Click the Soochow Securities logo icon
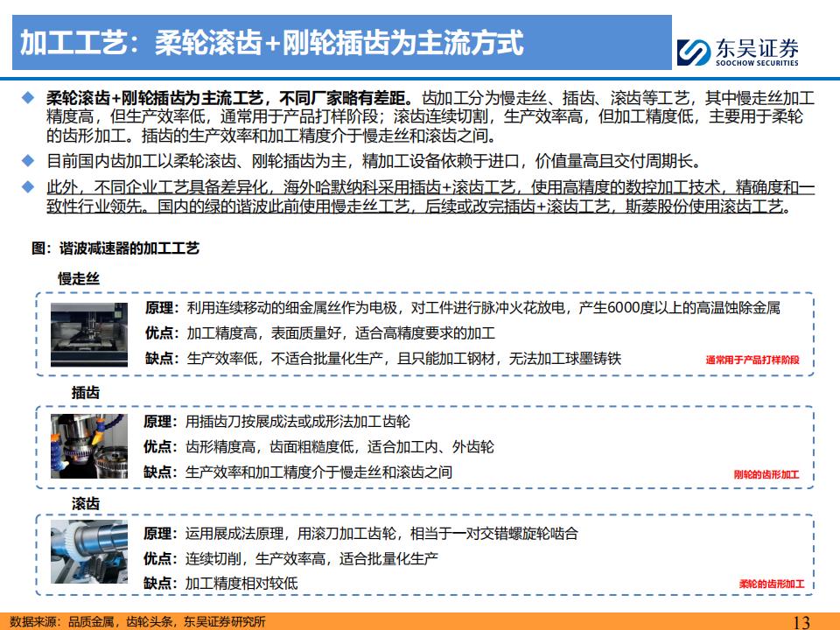Viewport: 840px width, 630px height. click(694, 52)
